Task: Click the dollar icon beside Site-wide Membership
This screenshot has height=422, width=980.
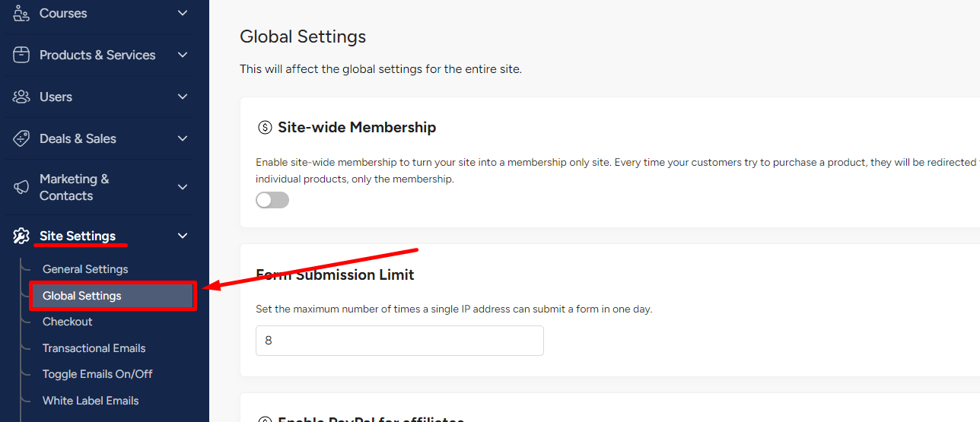Action: pyautogui.click(x=265, y=128)
